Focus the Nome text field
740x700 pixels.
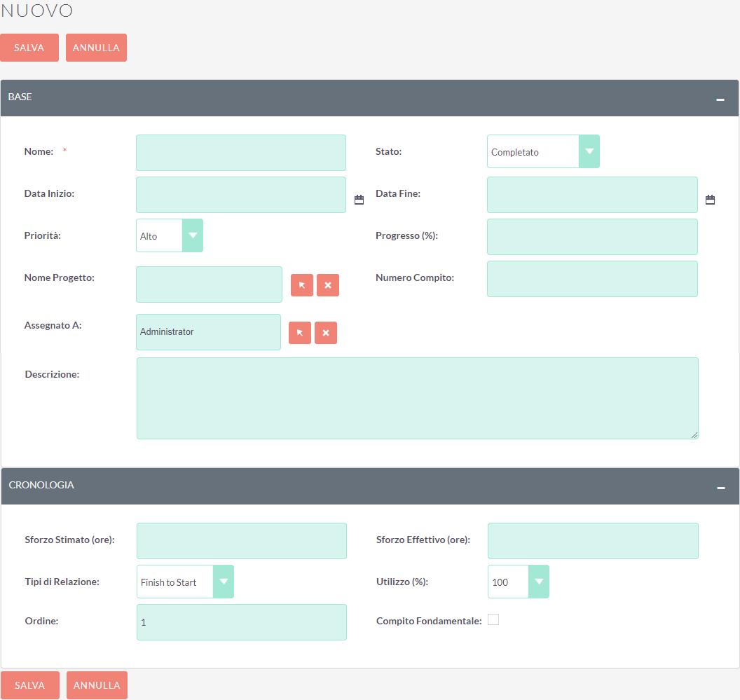click(x=240, y=153)
